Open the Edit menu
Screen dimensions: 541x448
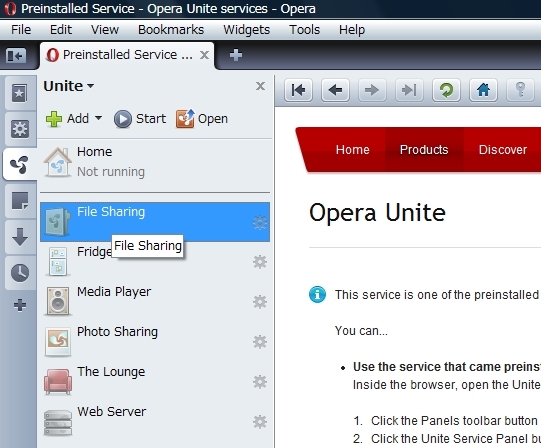pyautogui.click(x=61, y=30)
